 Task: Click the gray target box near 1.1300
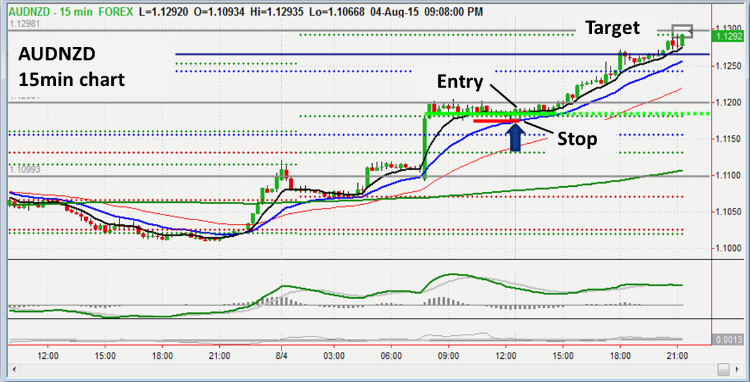coord(682,31)
